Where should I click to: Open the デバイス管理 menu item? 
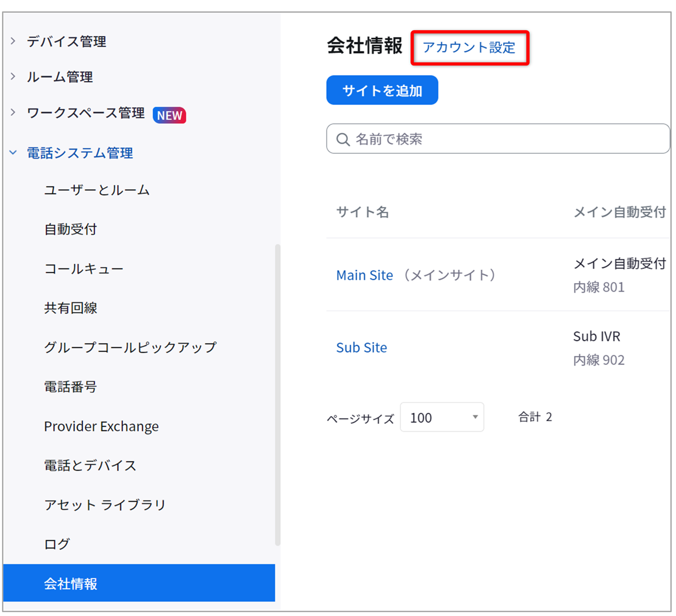(x=66, y=42)
